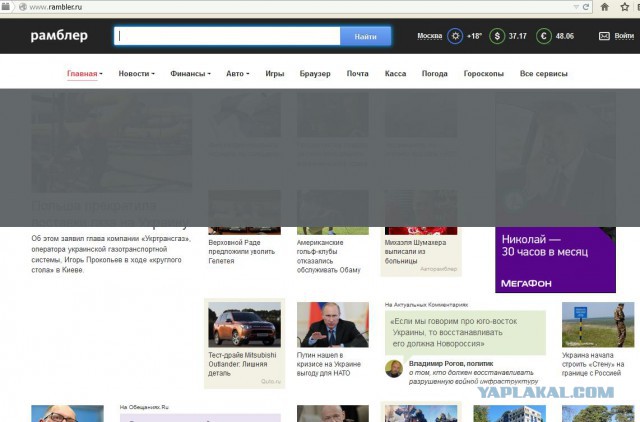This screenshot has height=422, width=640.
Task: Click the На Актуальных Комментариях heading
Action: pyautogui.click(x=426, y=304)
